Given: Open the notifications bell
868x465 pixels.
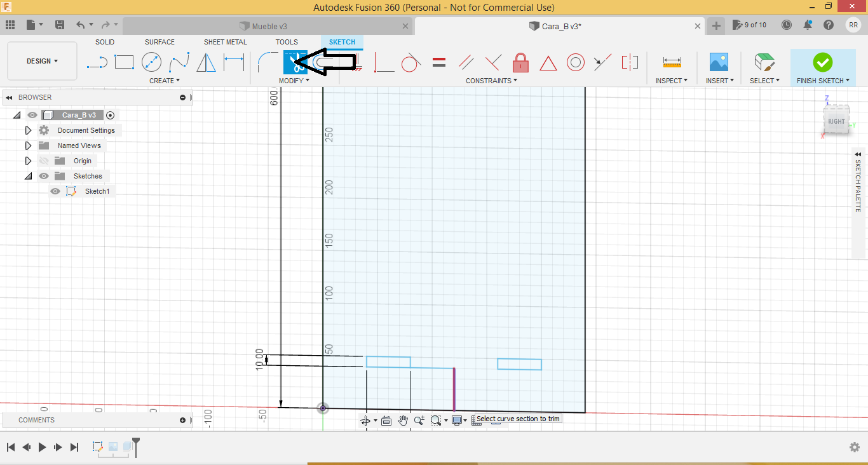Looking at the screenshot, I should [808, 25].
